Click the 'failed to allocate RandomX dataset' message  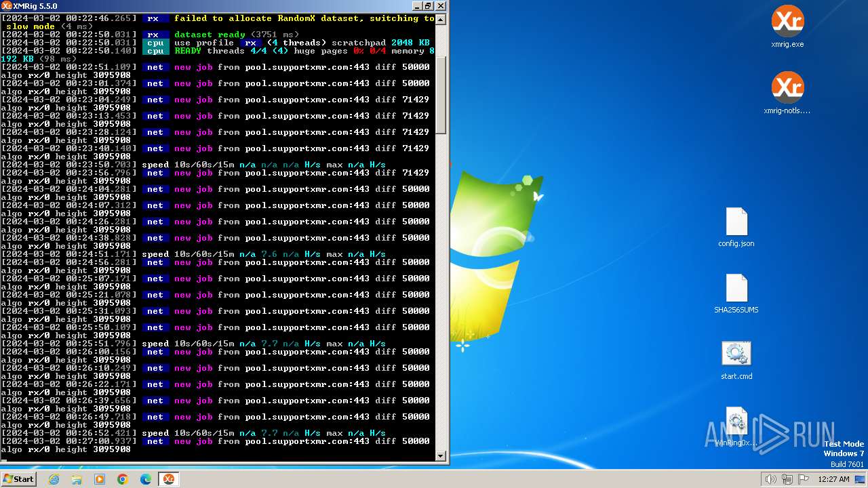coord(304,18)
